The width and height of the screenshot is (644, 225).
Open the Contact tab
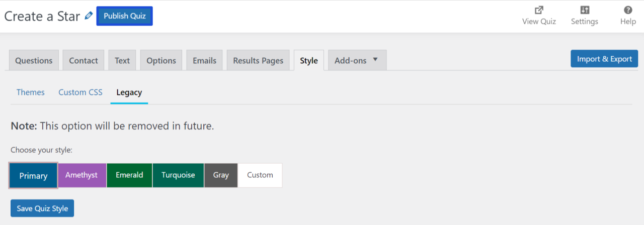click(x=84, y=60)
